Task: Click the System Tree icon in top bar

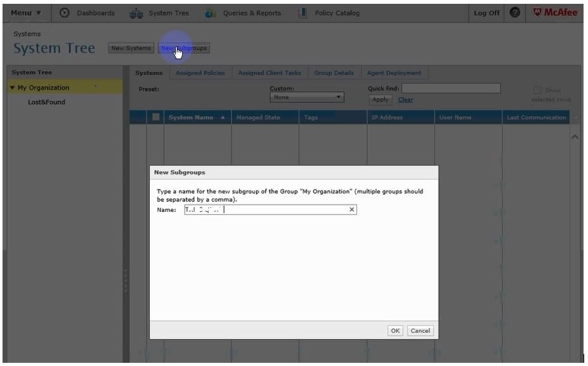Action: pos(136,13)
